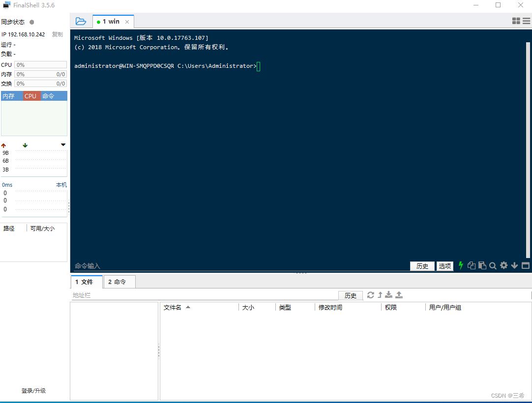Open the grid layout icon at top right

click(x=516, y=21)
